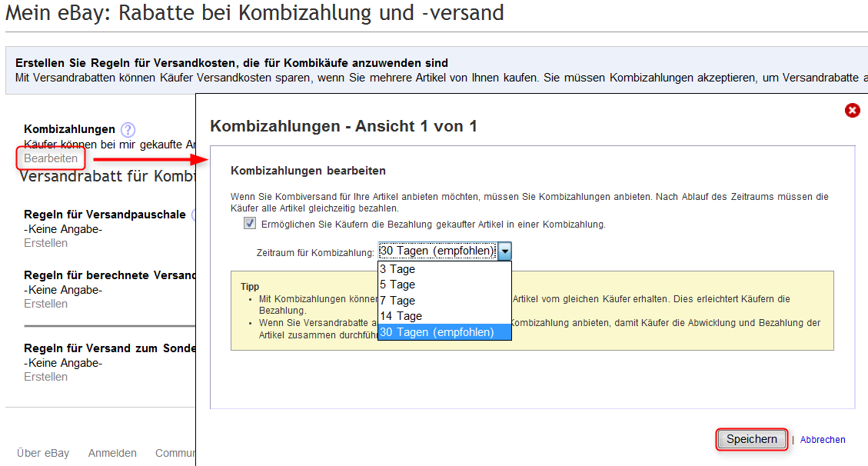Open the Kombizahlungen help question mark icon

(128, 129)
